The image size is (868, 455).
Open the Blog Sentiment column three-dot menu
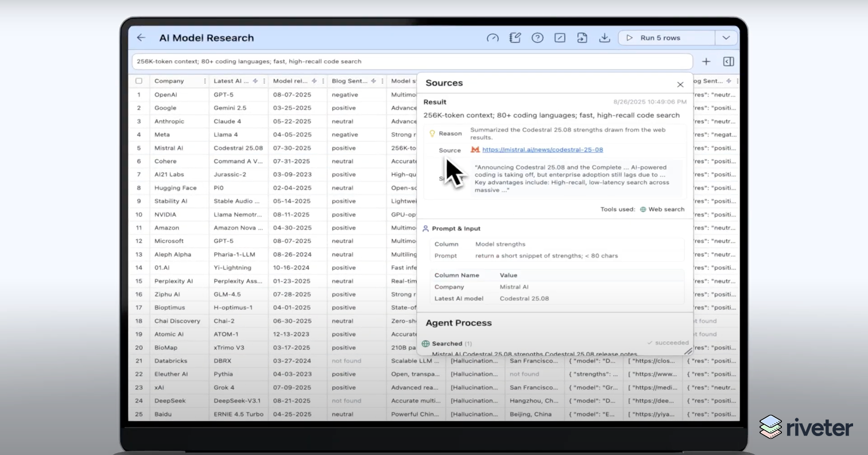pos(382,81)
